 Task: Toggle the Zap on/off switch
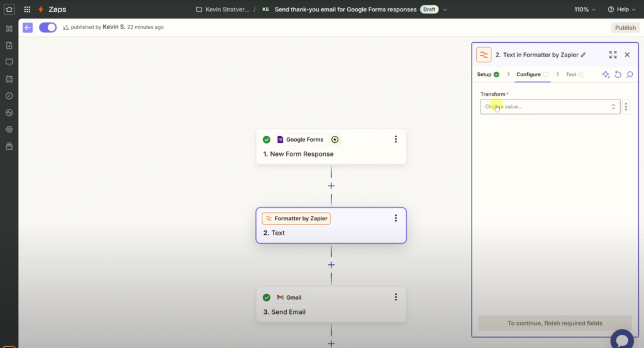point(48,28)
